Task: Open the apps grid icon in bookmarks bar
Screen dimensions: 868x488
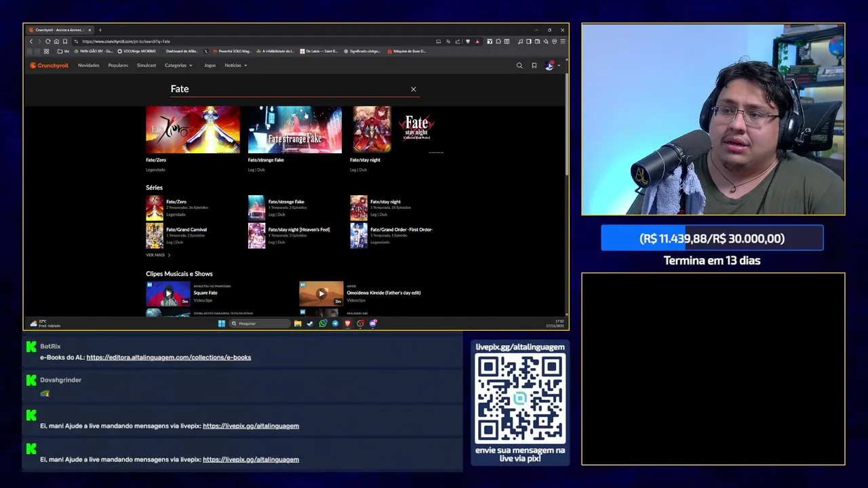Action: click(x=46, y=52)
